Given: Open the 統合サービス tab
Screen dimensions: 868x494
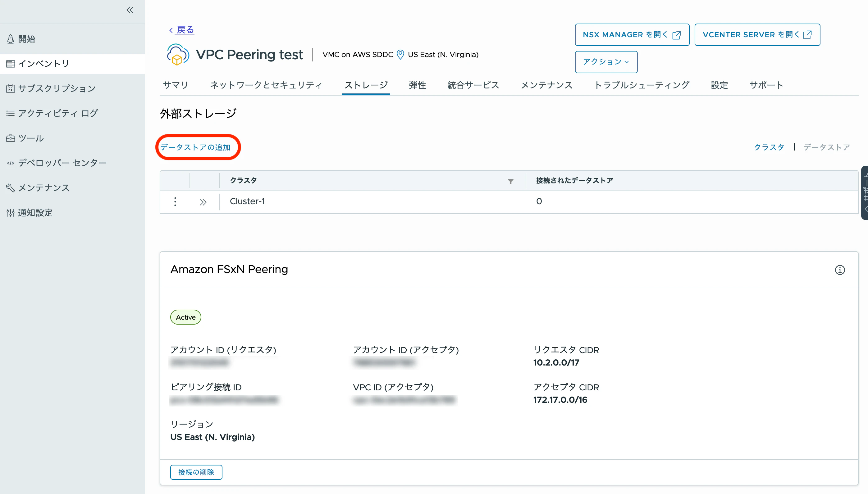Looking at the screenshot, I should pos(473,85).
